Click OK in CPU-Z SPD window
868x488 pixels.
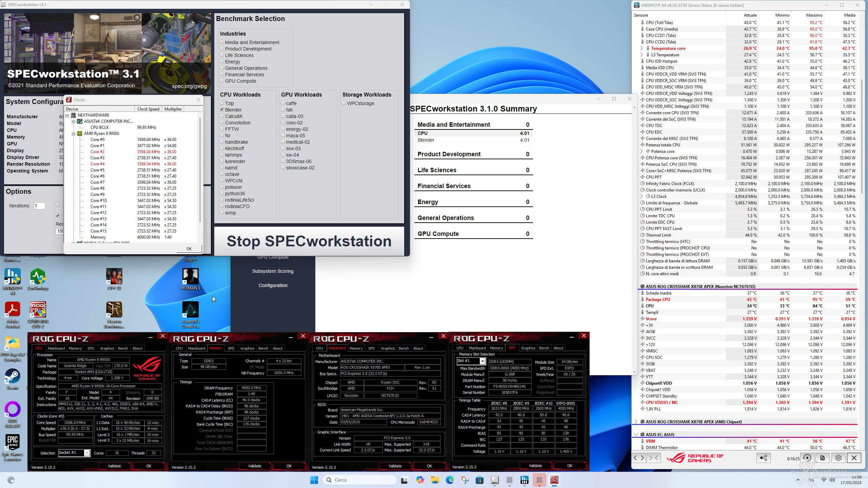pos(570,466)
